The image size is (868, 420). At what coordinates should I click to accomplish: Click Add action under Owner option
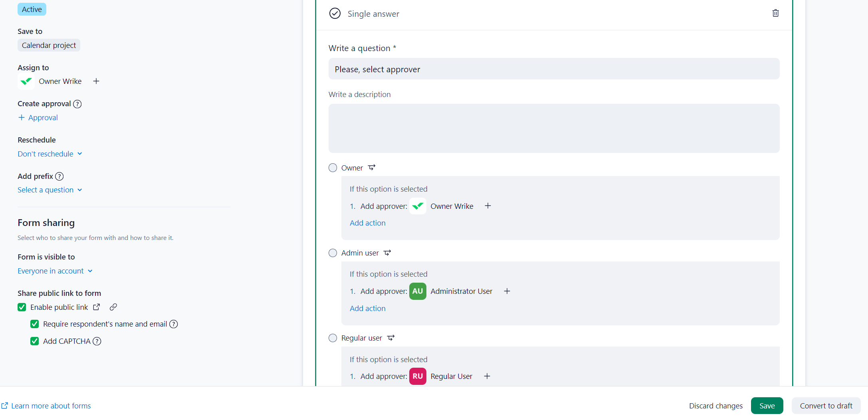tap(367, 223)
